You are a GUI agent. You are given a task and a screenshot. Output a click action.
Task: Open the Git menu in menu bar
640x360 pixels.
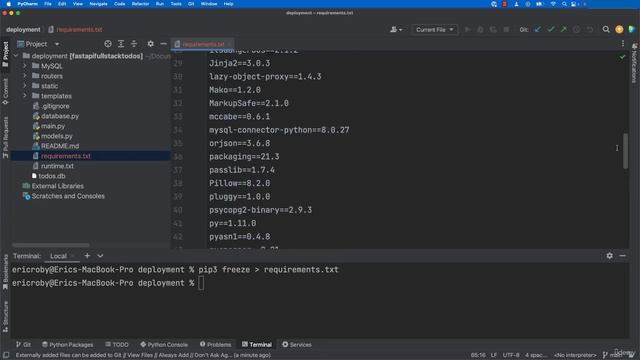point(191,4)
